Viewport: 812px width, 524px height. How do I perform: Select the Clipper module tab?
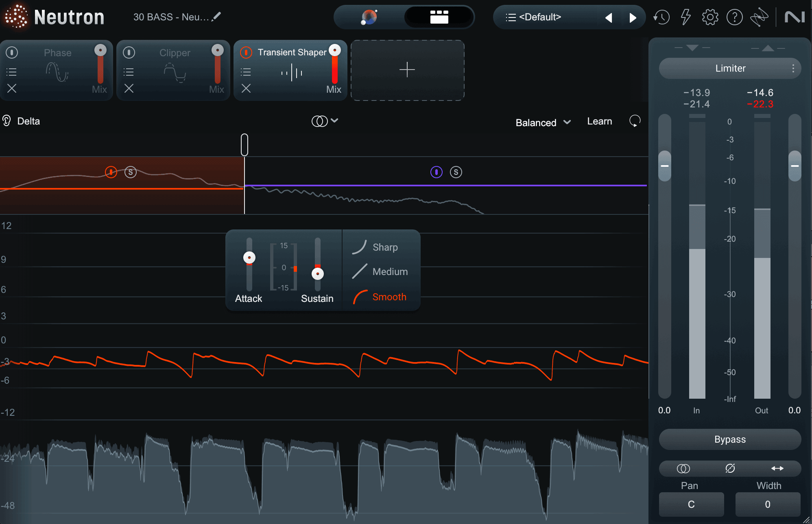tap(174, 70)
